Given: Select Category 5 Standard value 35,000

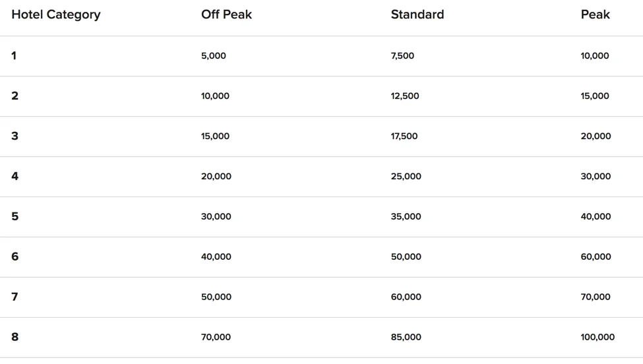Looking at the screenshot, I should pos(406,217).
